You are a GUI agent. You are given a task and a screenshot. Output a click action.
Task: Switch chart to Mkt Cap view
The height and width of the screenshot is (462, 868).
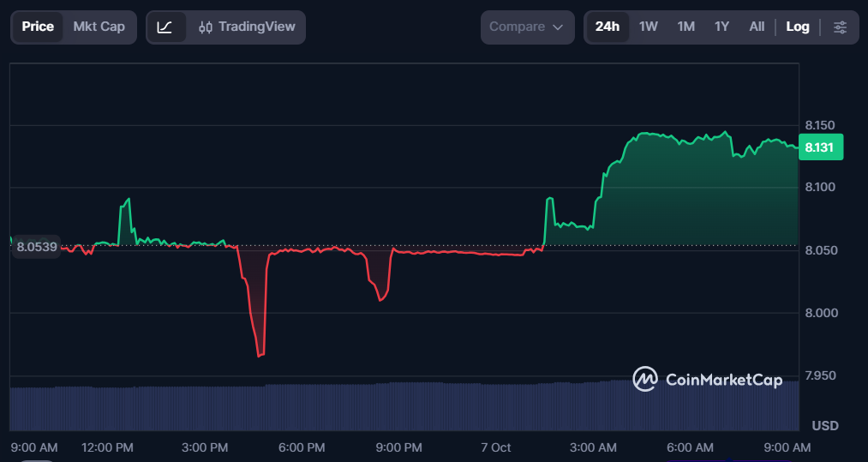tap(99, 27)
